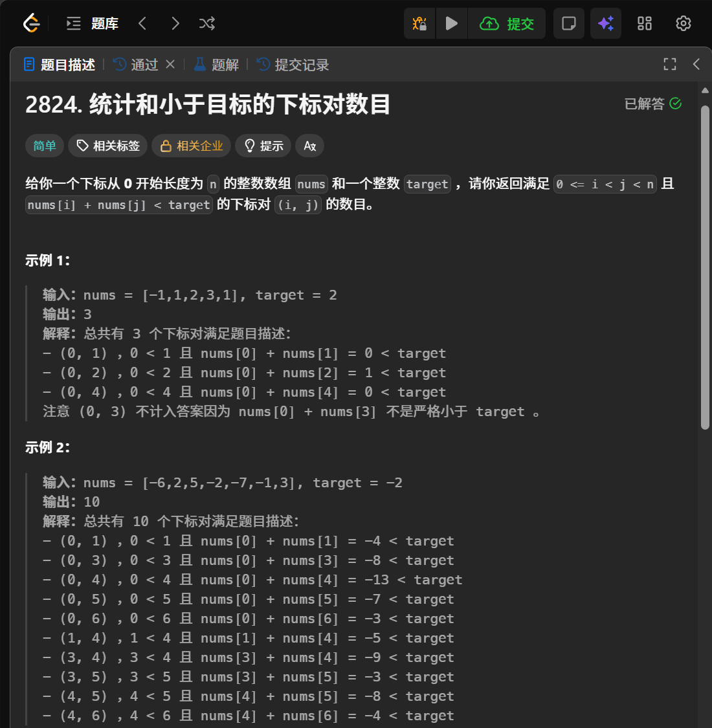
Task: Run code with the play button
Action: [x=451, y=23]
